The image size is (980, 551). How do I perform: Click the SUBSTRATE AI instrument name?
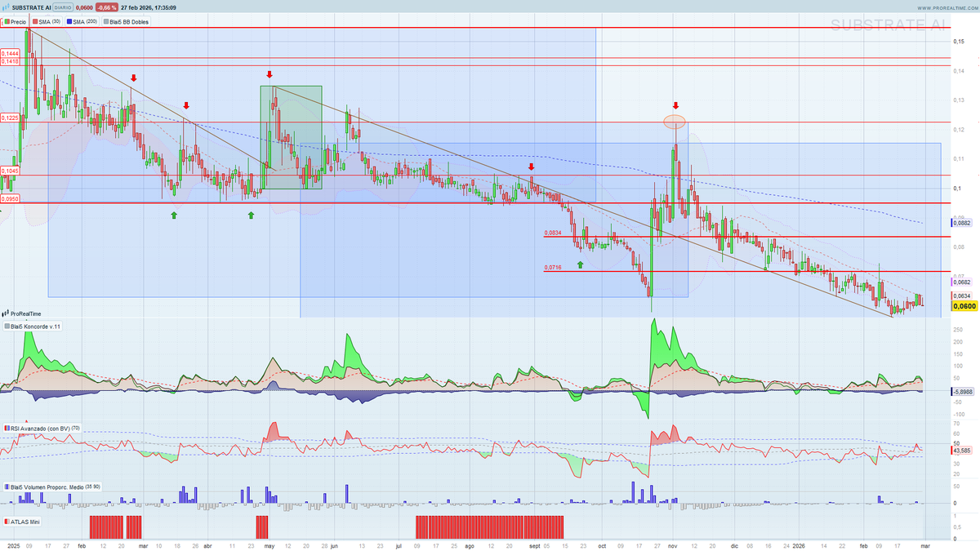click(x=31, y=7)
